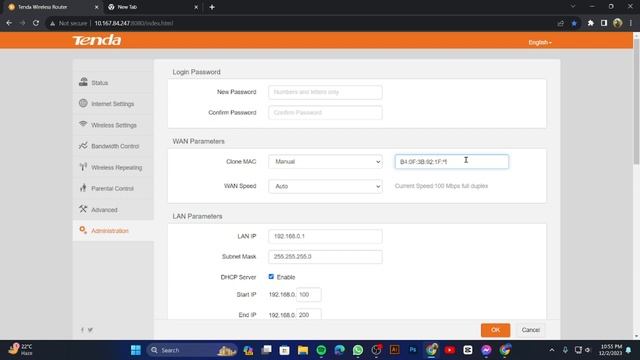Open the notifications bell icon
640x360 pixels.
point(629,350)
